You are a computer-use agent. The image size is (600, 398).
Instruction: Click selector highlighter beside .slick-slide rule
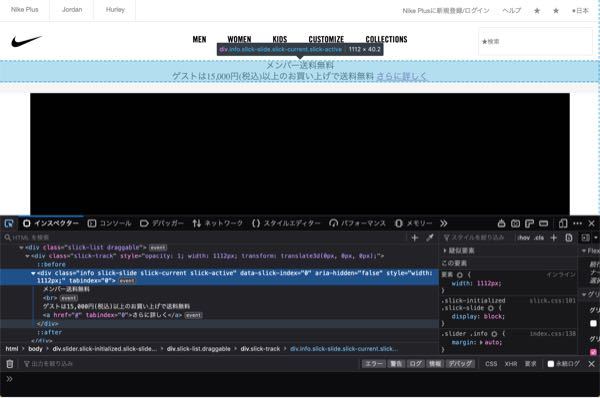(491, 308)
